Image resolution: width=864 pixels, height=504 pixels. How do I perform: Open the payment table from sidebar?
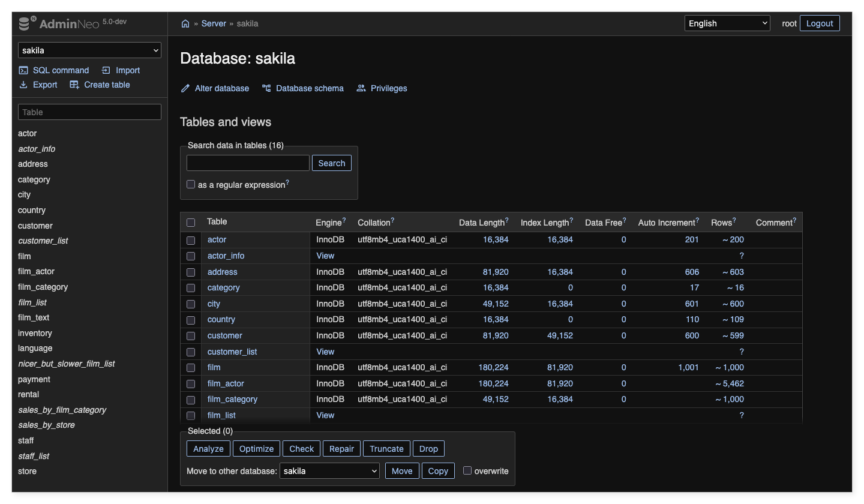[34, 379]
